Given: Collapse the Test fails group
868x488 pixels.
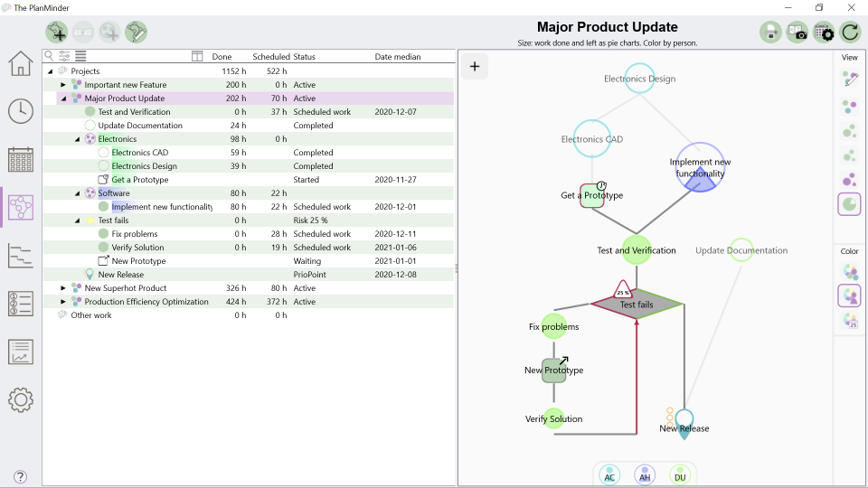Looking at the screenshot, I should pos(77,221).
